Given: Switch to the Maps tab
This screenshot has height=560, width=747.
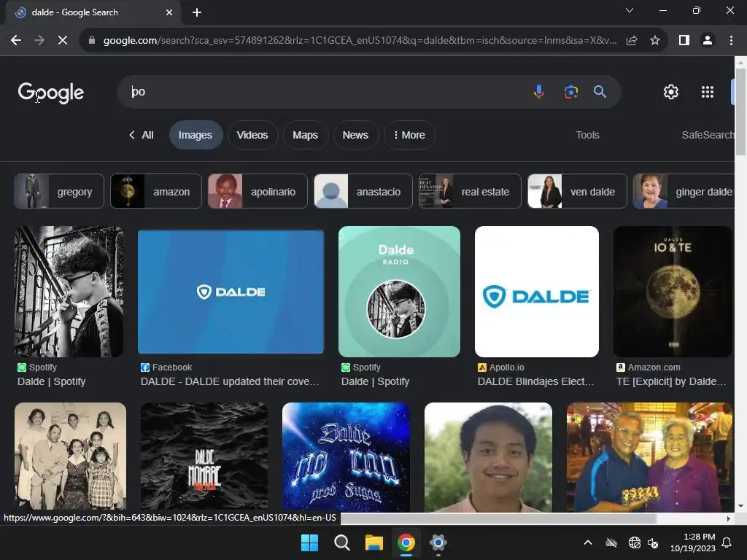Looking at the screenshot, I should (305, 135).
